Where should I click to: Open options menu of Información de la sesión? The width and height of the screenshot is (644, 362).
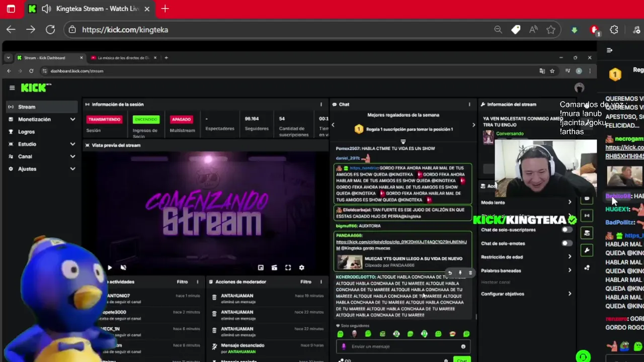coord(321,105)
